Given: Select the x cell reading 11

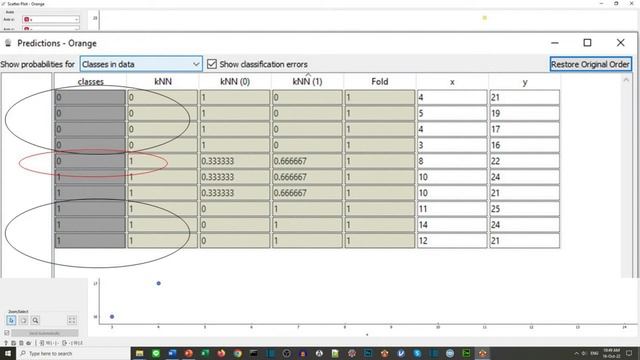Looking at the screenshot, I should (452, 209).
